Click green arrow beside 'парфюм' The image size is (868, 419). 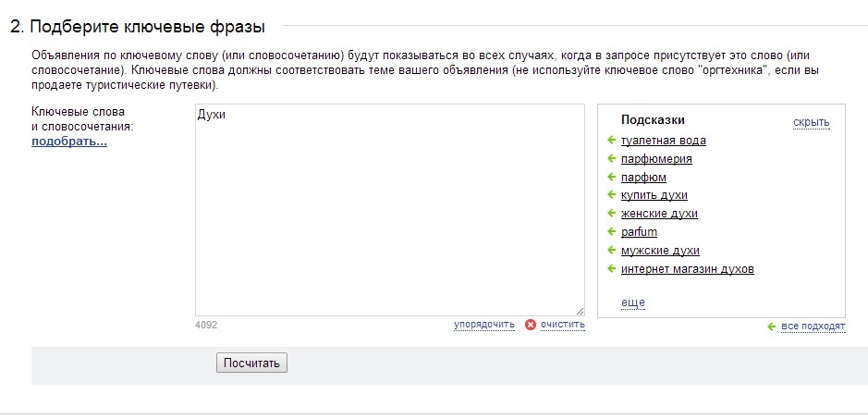(611, 177)
